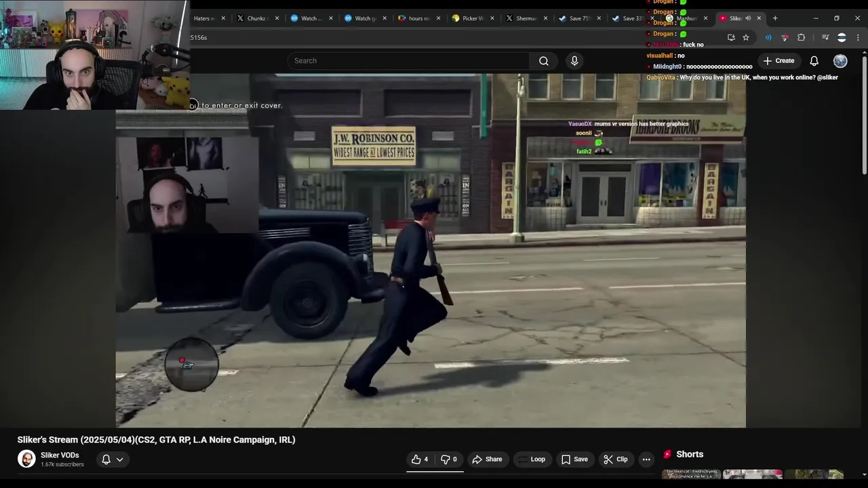Click the 1.67k subscribers text

coord(62,465)
